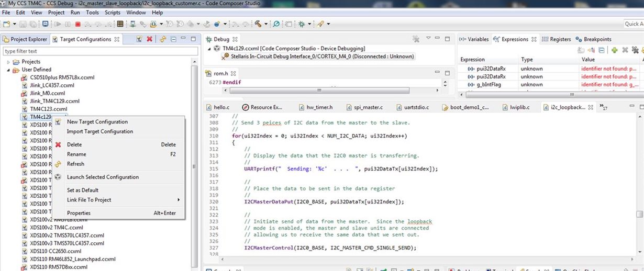Click the green Debug bug icon
This screenshot has height=271, width=644.
pyautogui.click(x=302, y=24)
